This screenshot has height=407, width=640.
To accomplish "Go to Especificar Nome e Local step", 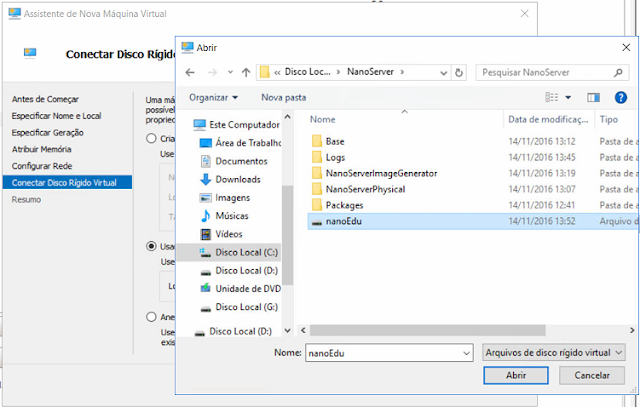I will click(x=56, y=116).
